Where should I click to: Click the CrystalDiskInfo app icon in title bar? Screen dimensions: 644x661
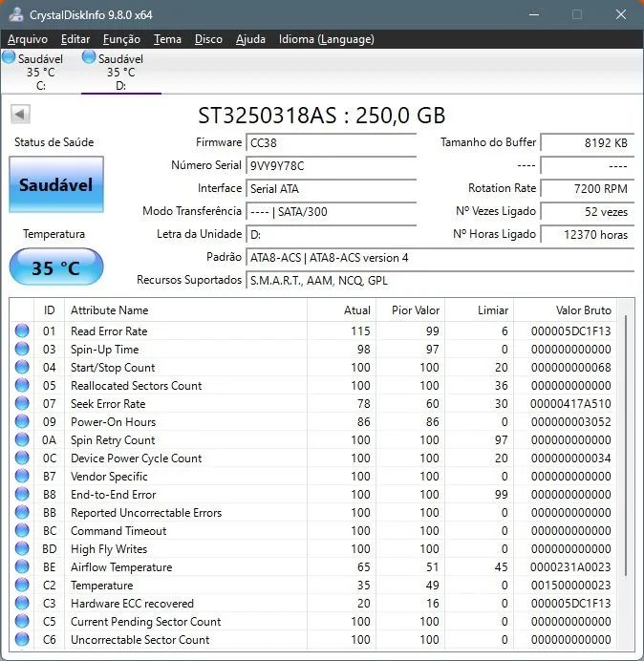point(16,14)
